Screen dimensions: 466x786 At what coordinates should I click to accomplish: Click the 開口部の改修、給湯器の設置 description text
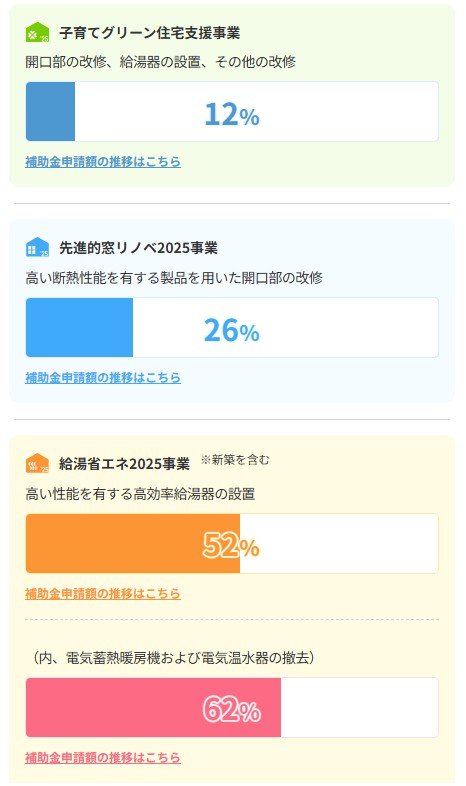coord(160,62)
